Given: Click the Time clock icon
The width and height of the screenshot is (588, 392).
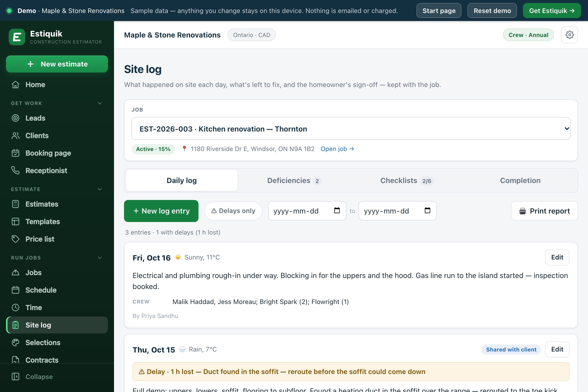Looking at the screenshot, I should [x=15, y=307].
